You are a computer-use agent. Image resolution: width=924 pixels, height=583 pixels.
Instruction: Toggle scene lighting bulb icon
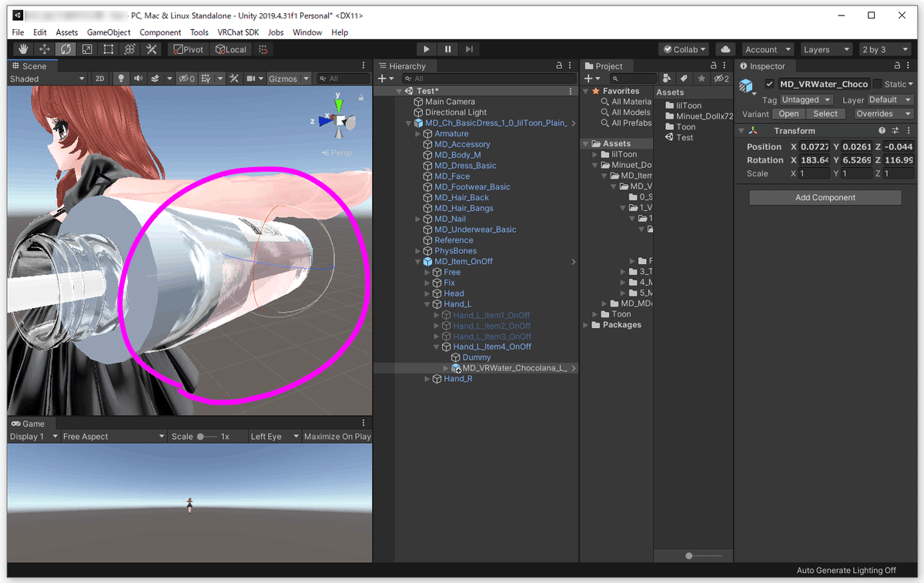(121, 79)
